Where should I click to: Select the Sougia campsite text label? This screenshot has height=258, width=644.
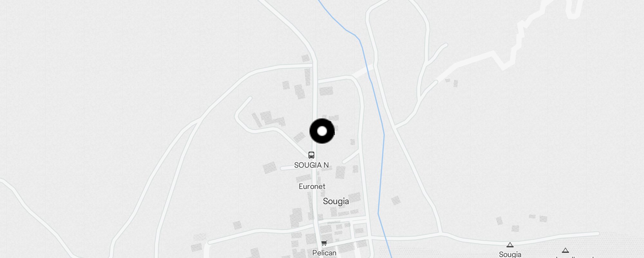click(510, 254)
